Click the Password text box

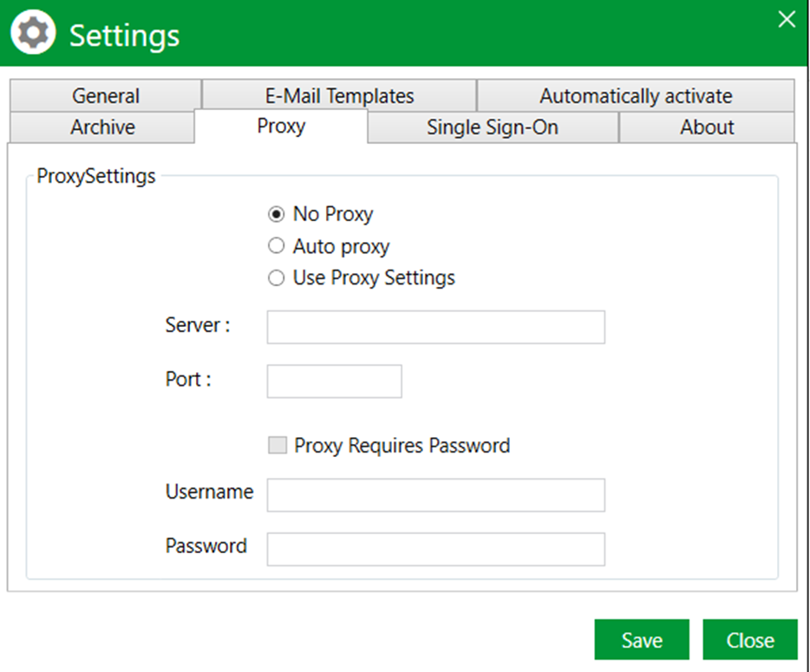[x=436, y=549]
